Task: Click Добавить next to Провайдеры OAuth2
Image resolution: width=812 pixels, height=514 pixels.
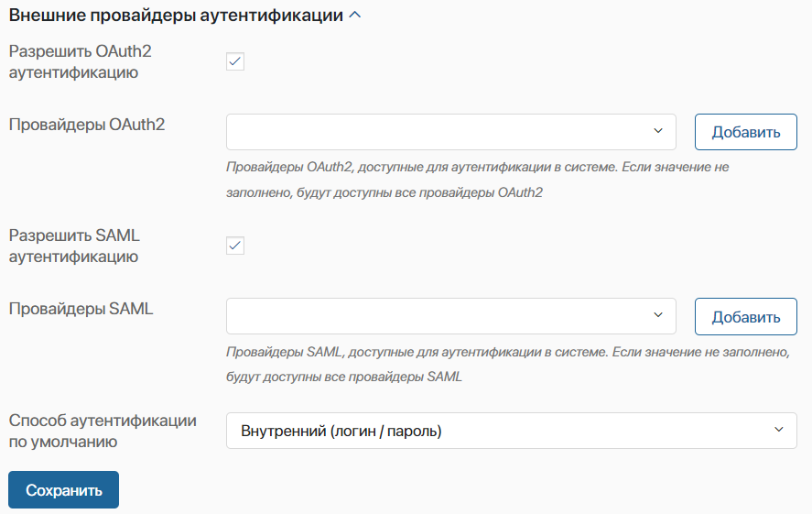Action: pos(746,132)
